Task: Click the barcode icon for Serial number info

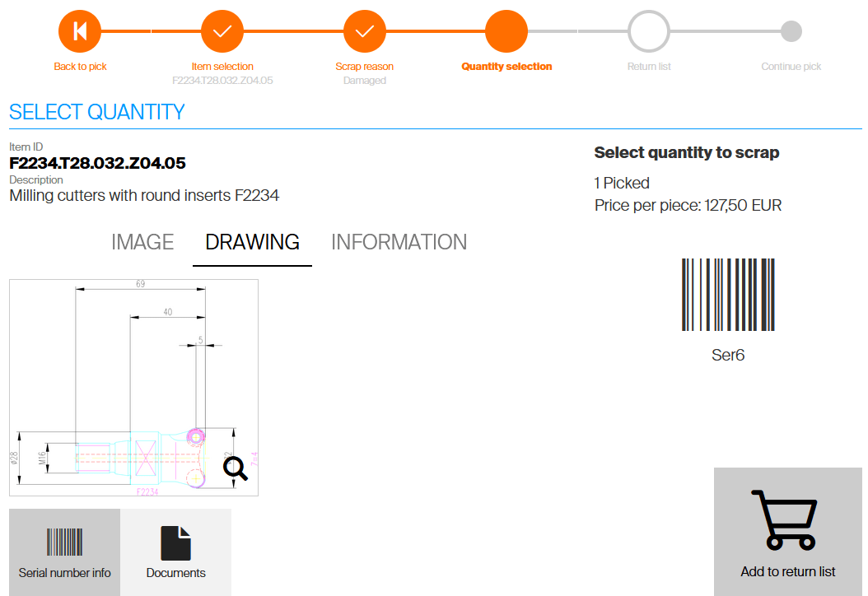Action: coord(64,542)
